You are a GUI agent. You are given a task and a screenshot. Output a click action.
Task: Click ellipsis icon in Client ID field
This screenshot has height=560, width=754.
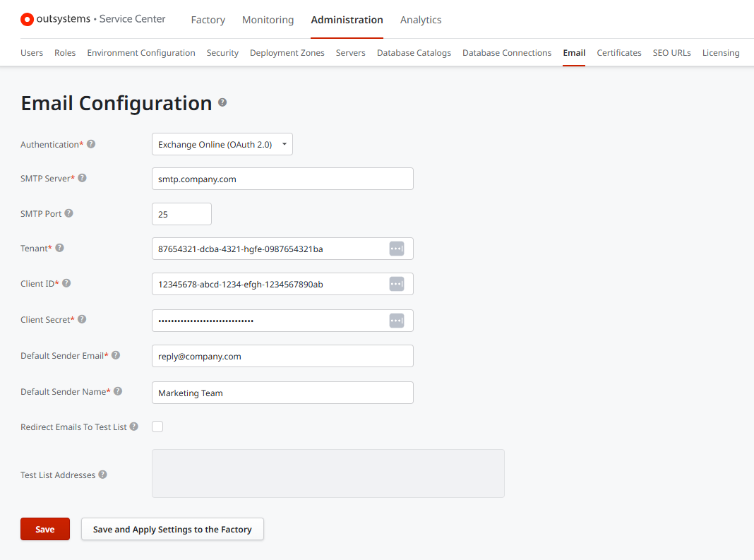[397, 284]
